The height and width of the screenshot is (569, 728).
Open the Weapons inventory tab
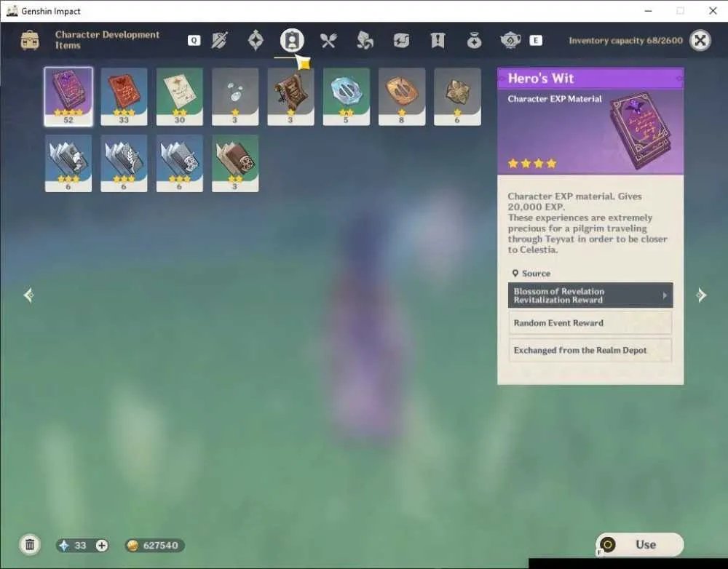tap(219, 41)
